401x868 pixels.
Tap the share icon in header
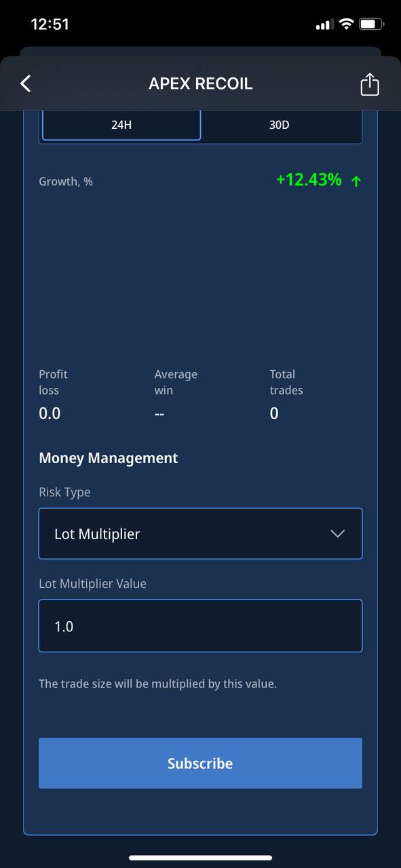coord(370,84)
